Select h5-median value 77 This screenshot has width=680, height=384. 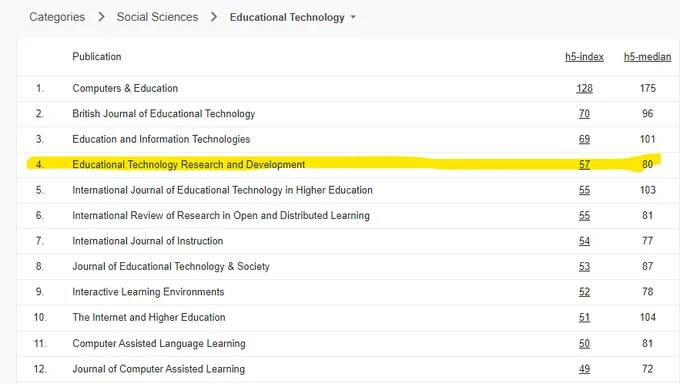click(647, 241)
